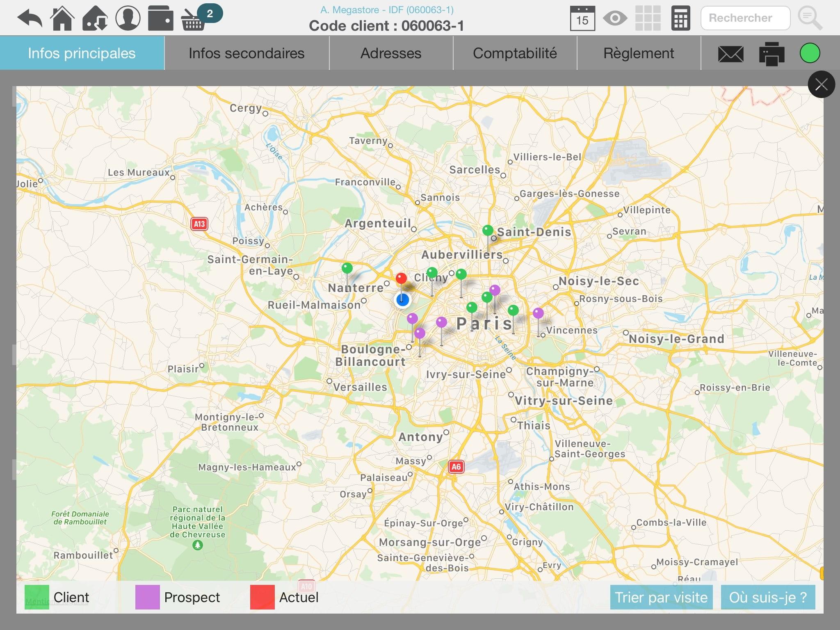Image resolution: width=840 pixels, height=630 pixels.
Task: Open the calculator icon
Action: pos(680,18)
